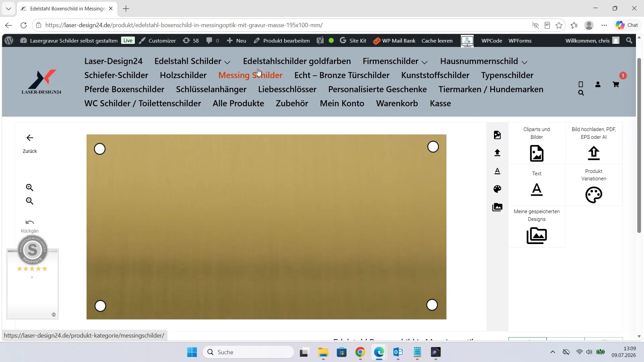644x362 pixels.
Task: Select the Text tool icon
Action: click(536, 190)
